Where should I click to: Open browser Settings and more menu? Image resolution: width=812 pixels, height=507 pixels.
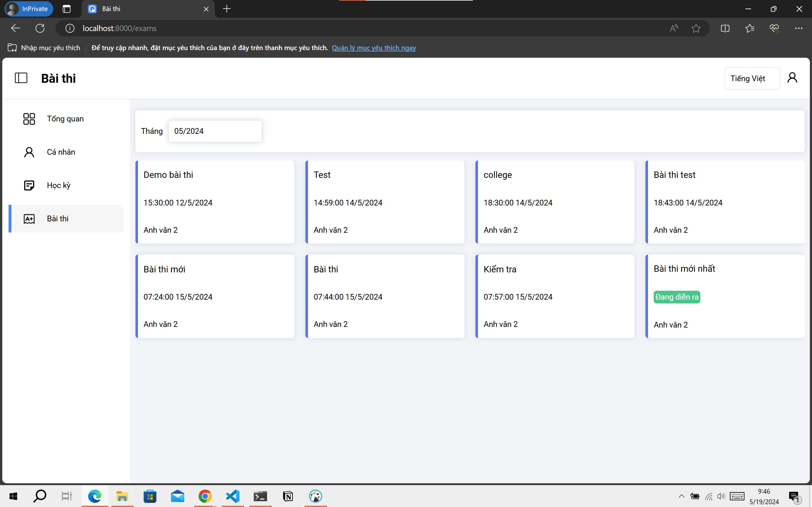pos(798,28)
